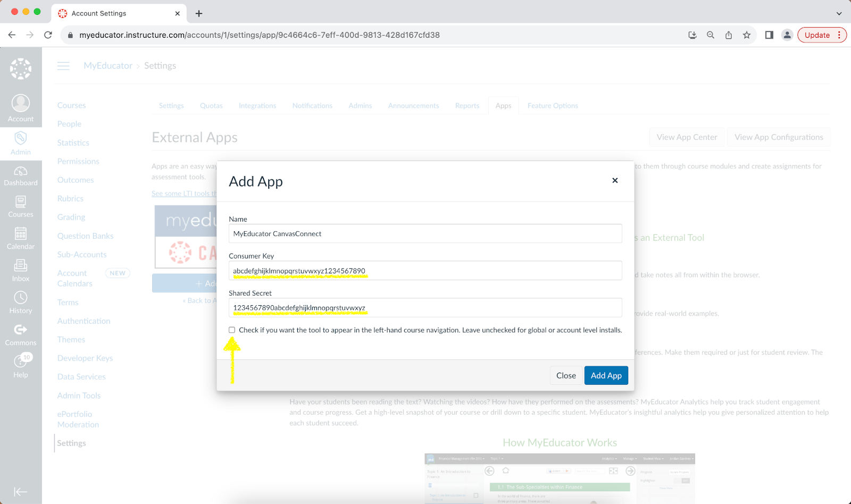This screenshot has width=851, height=504.
Task: Click View App Configurations button
Action: tap(779, 137)
